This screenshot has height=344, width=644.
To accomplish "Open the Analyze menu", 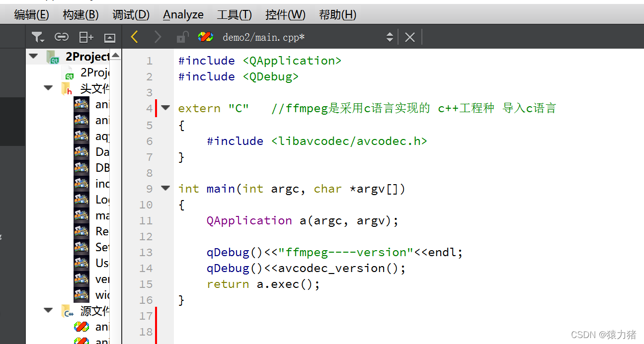I will coord(183,15).
